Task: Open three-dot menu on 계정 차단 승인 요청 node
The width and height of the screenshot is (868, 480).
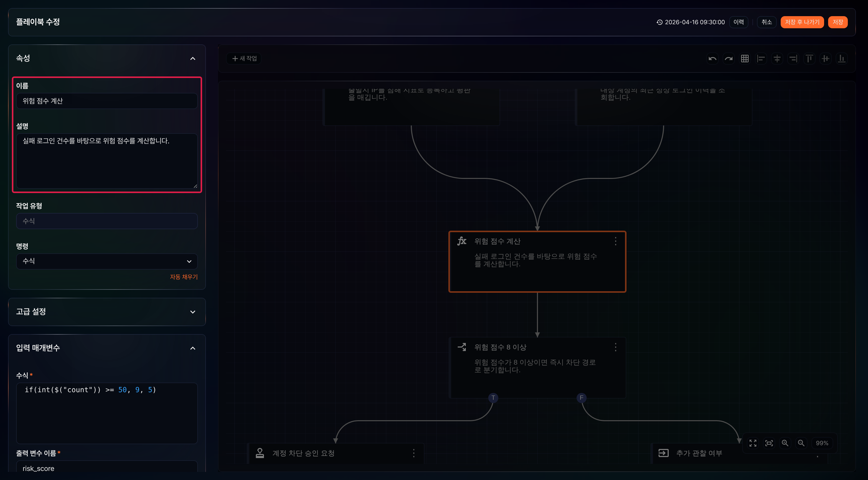Action: (x=414, y=453)
